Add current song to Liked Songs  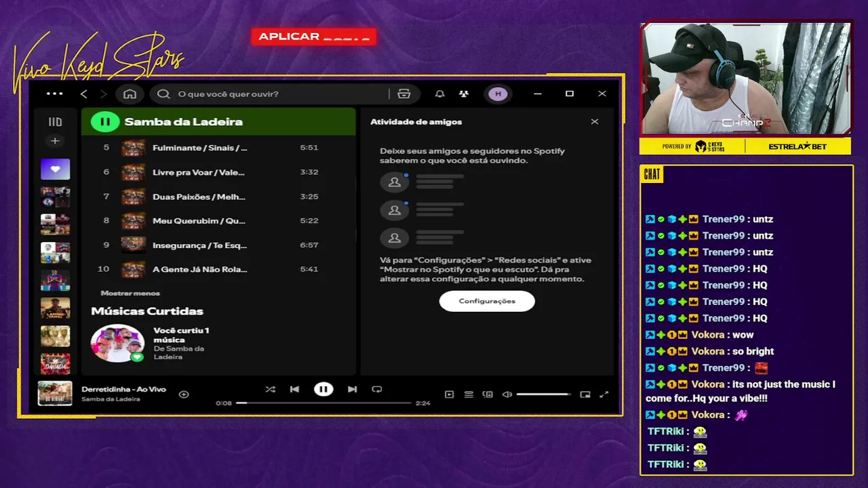coord(184,394)
